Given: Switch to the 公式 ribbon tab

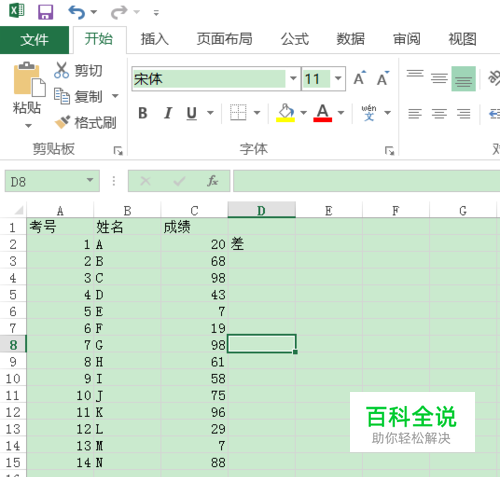Looking at the screenshot, I should [x=295, y=39].
